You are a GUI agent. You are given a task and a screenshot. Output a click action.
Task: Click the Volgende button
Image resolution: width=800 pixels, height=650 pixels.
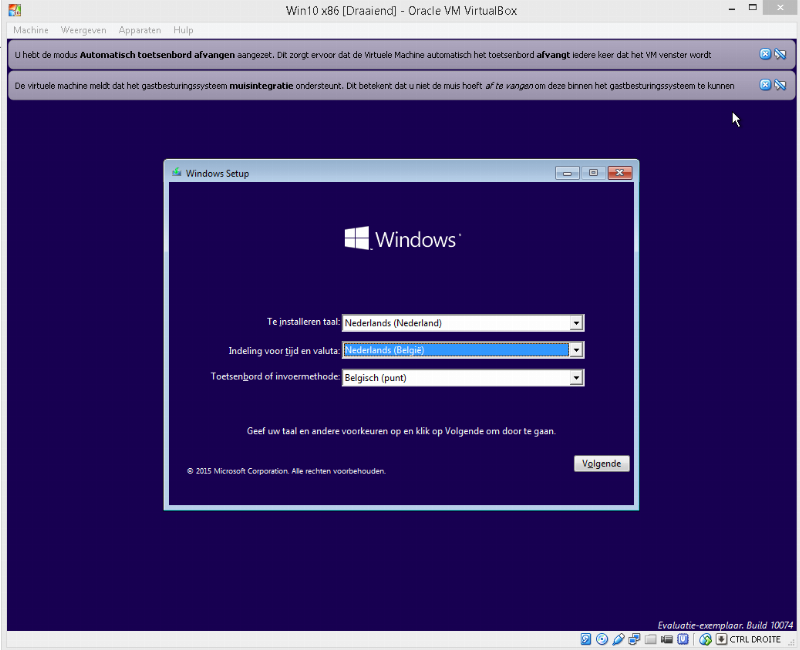click(602, 463)
